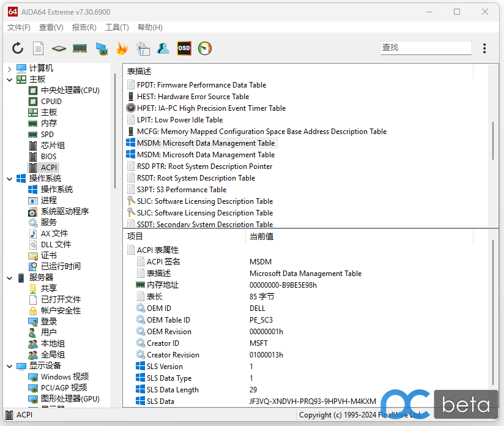The height and width of the screenshot is (426, 504).
Task: Collapse the 主板 top-level tree node
Action: pos(9,80)
